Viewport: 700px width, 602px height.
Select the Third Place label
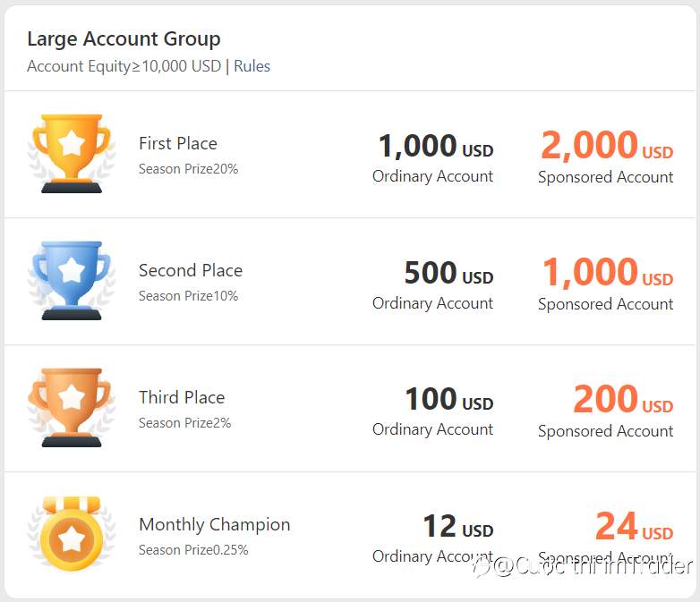(182, 397)
